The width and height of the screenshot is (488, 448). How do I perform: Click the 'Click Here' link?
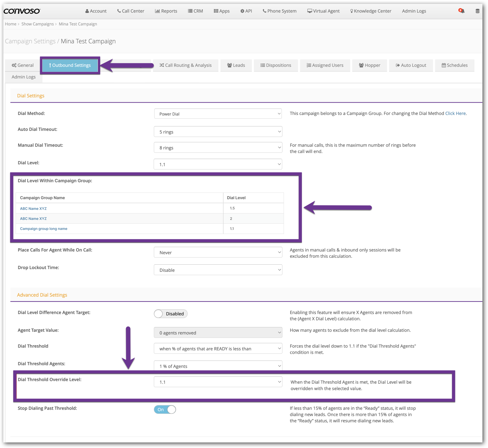click(x=455, y=113)
